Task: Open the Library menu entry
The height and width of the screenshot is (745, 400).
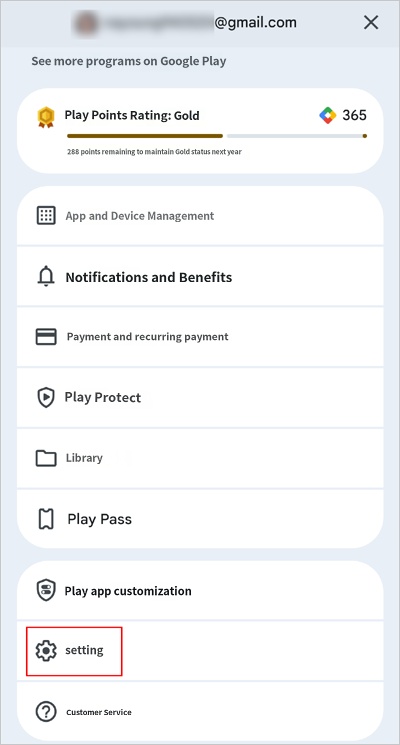Action: [200, 458]
